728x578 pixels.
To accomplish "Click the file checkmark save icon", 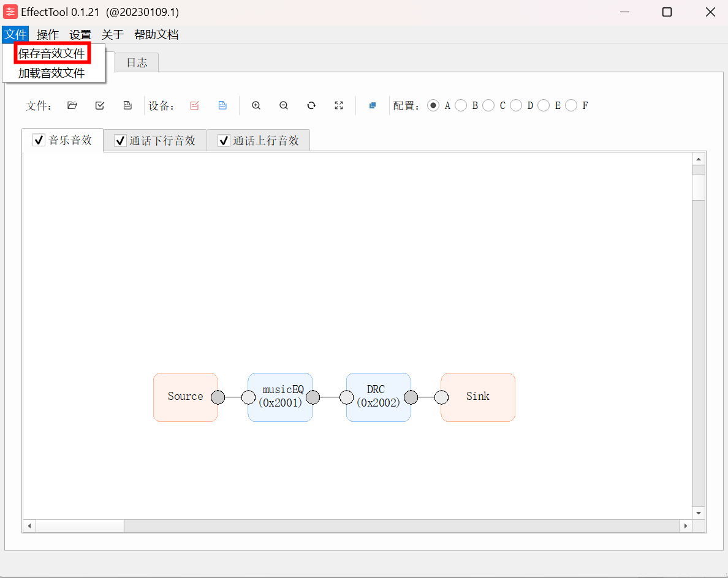I will (x=100, y=105).
